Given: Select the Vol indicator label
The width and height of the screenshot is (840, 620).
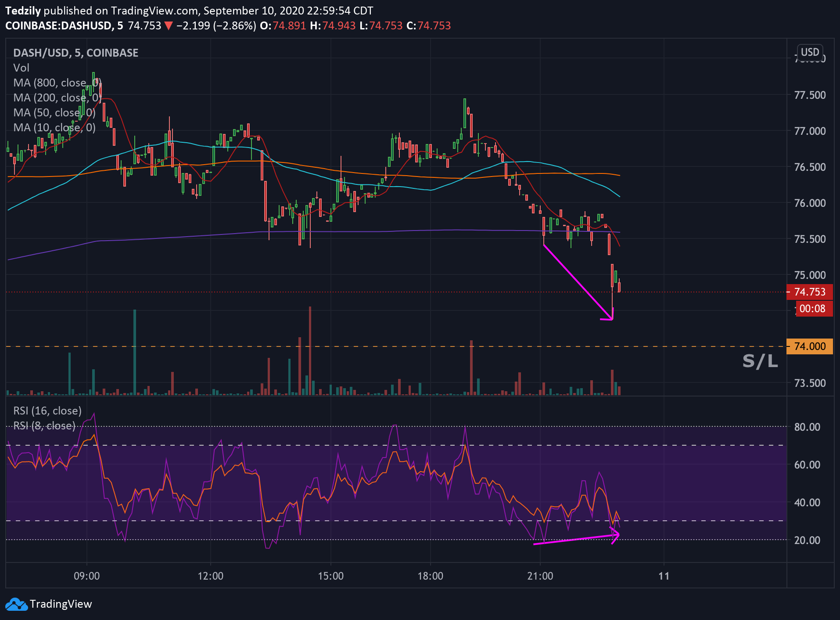Looking at the screenshot, I should (21, 68).
